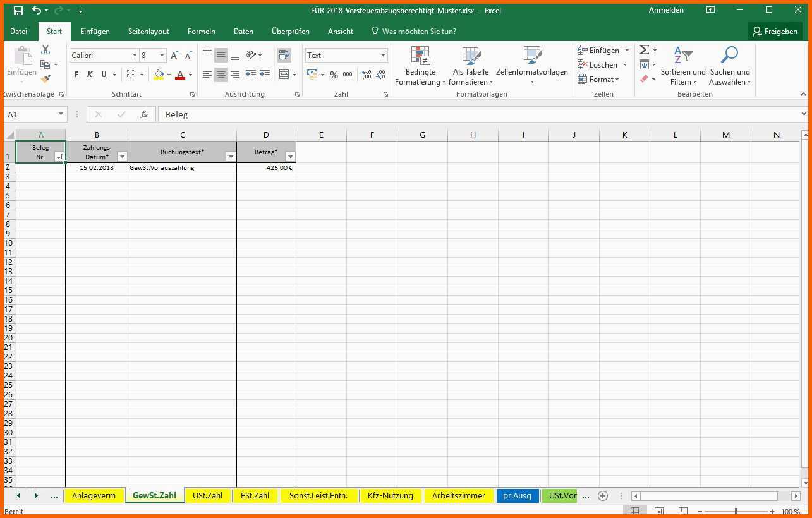812x518 pixels.
Task: Open Sortieren und Filtern tool
Action: [683, 66]
